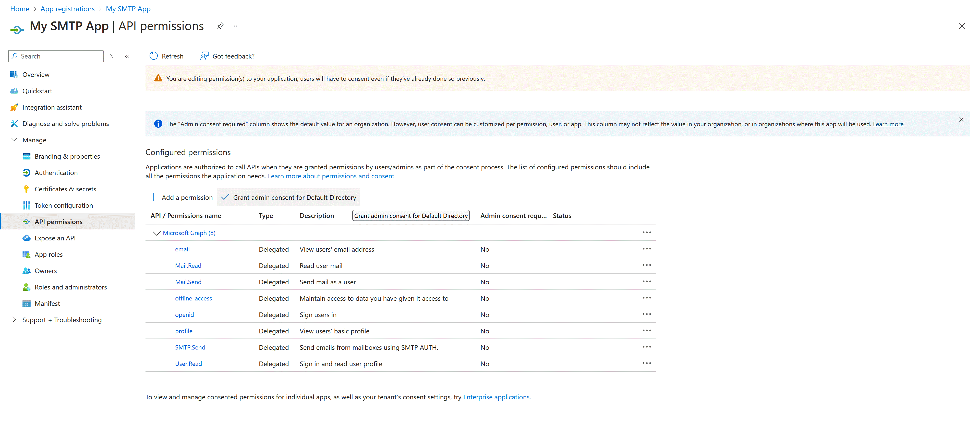Click the Quickstart cloud icon
Screen dimensions: 980x431
coord(14,91)
